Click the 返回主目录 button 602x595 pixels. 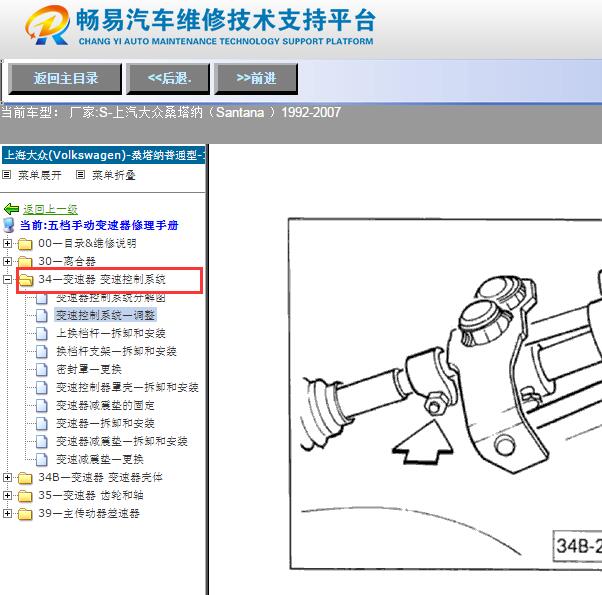[65, 79]
